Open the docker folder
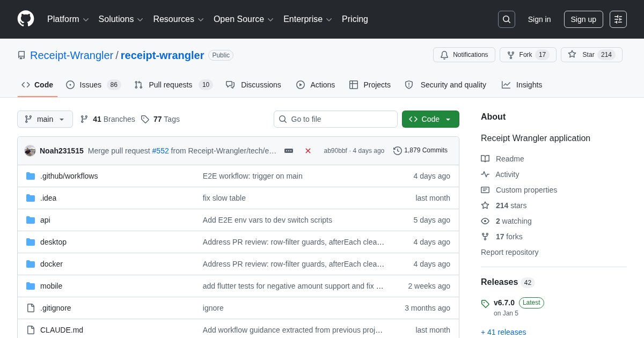644x338 pixels. tap(52, 264)
